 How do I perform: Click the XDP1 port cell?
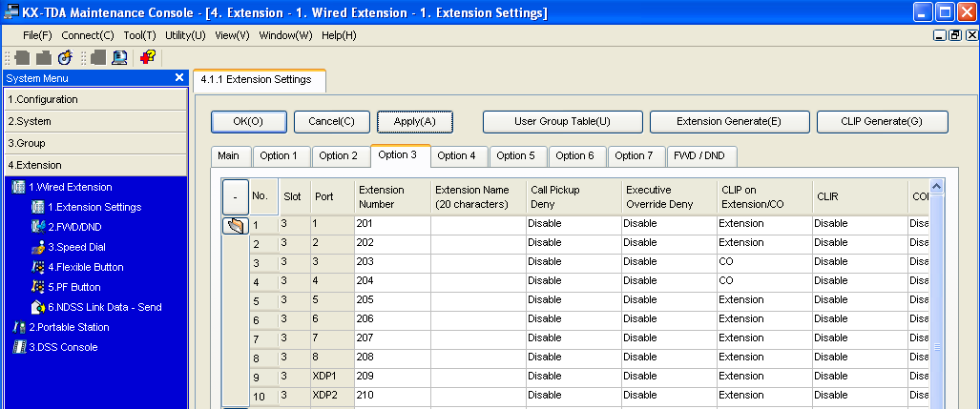tap(332, 378)
